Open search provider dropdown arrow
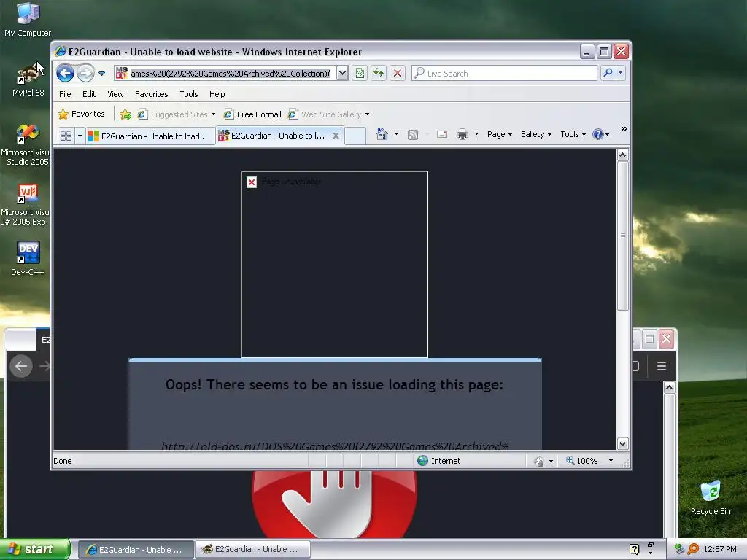This screenshot has width=747, height=560. point(620,73)
